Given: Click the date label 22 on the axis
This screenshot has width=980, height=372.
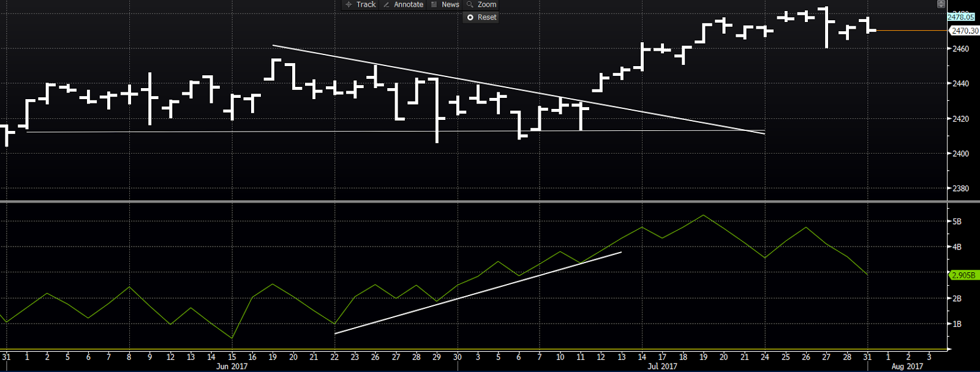Looking at the screenshot, I should [334, 357].
